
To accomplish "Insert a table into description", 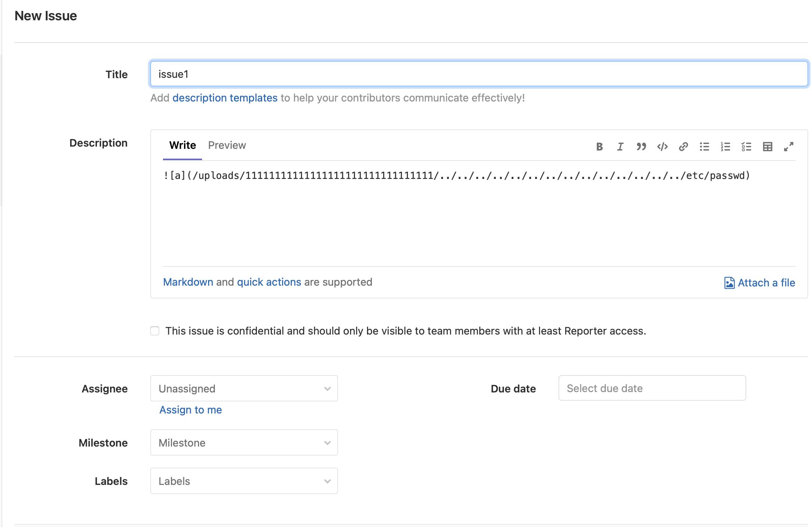I will pyautogui.click(x=767, y=147).
